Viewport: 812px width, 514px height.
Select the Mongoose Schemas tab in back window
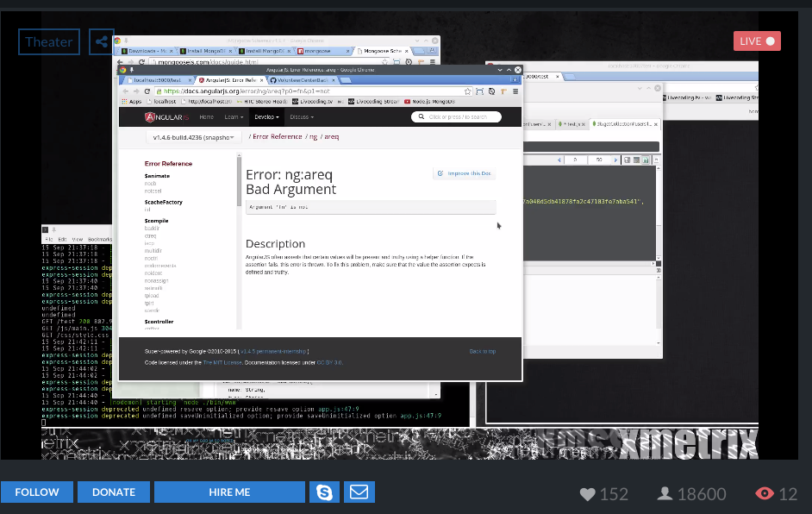pyautogui.click(x=383, y=51)
